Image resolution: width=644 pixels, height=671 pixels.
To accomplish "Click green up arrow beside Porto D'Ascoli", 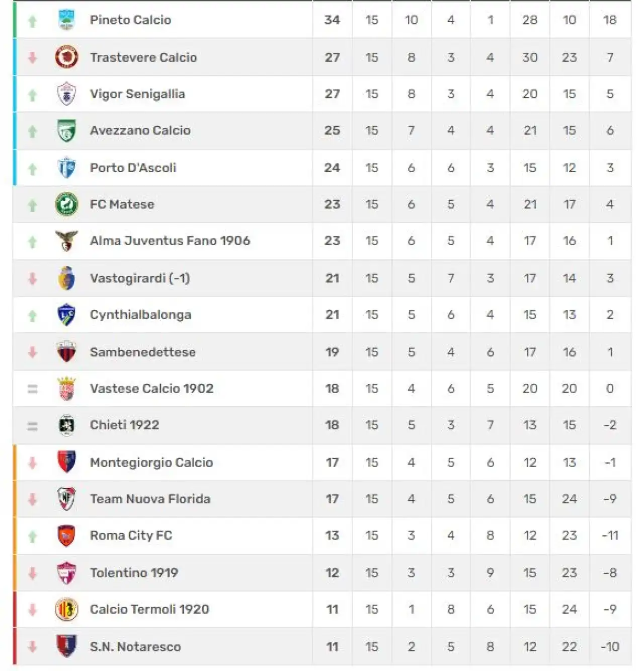I will click(x=33, y=169).
